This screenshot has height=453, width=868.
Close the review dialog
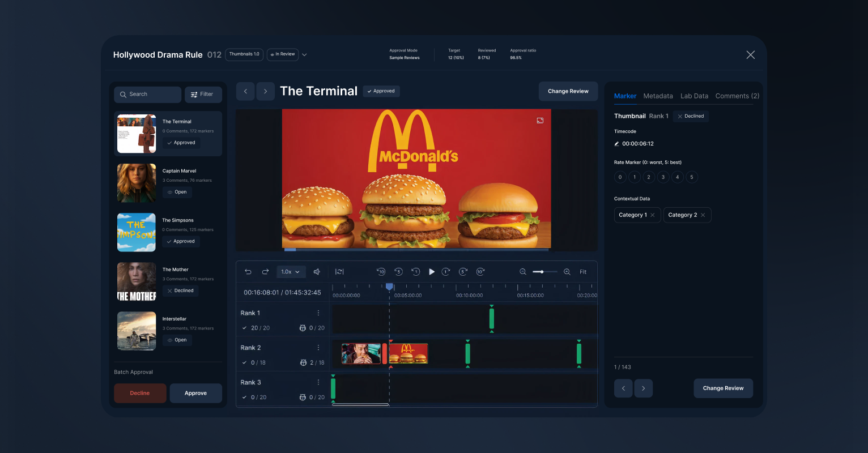[751, 55]
